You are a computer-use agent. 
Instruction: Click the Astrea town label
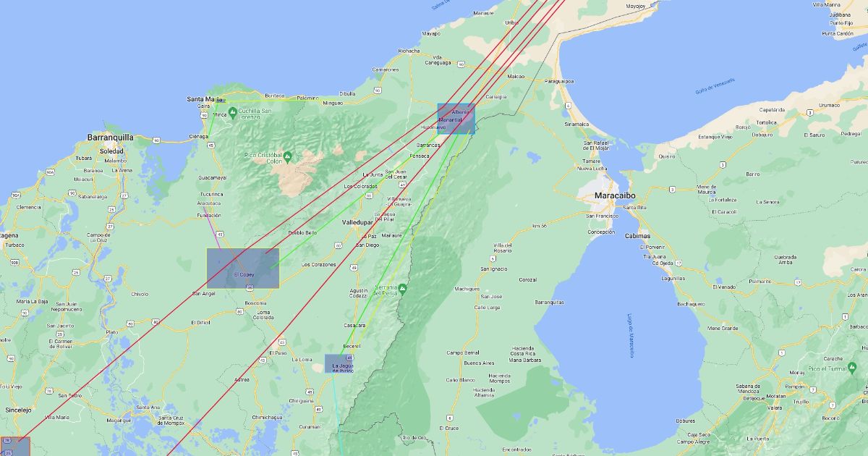pos(242,379)
